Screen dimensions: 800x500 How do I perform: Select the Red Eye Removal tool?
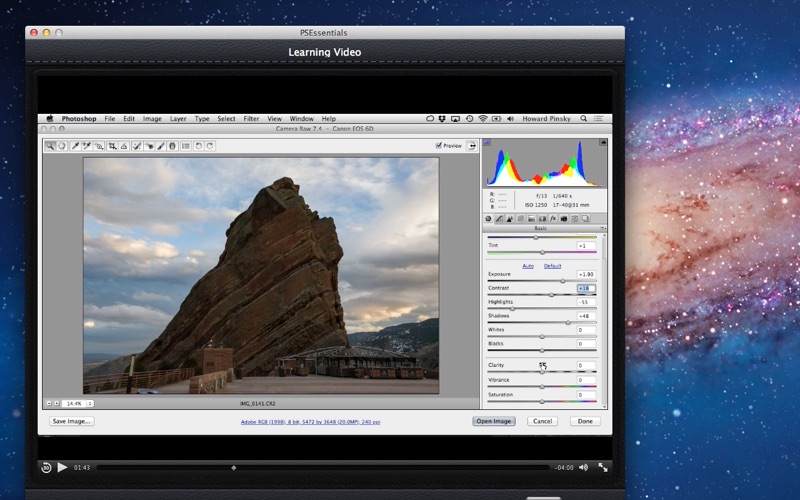click(x=149, y=146)
